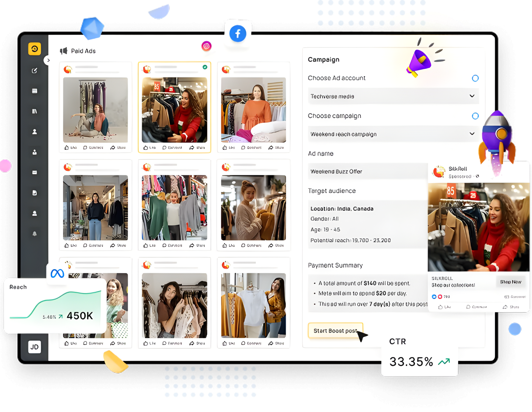532x412 pixels.
Task: Open the JD user avatar
Action: click(x=35, y=347)
